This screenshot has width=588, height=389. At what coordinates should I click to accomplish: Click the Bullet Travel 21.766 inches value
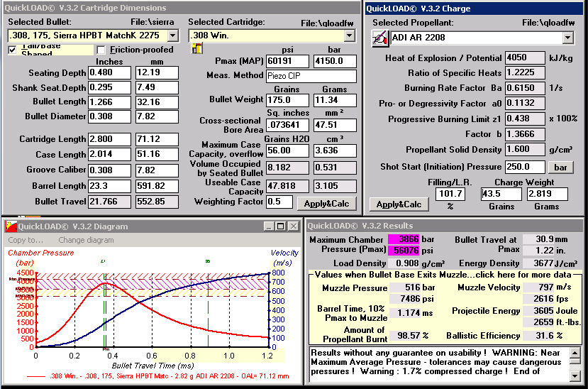pyautogui.click(x=109, y=202)
